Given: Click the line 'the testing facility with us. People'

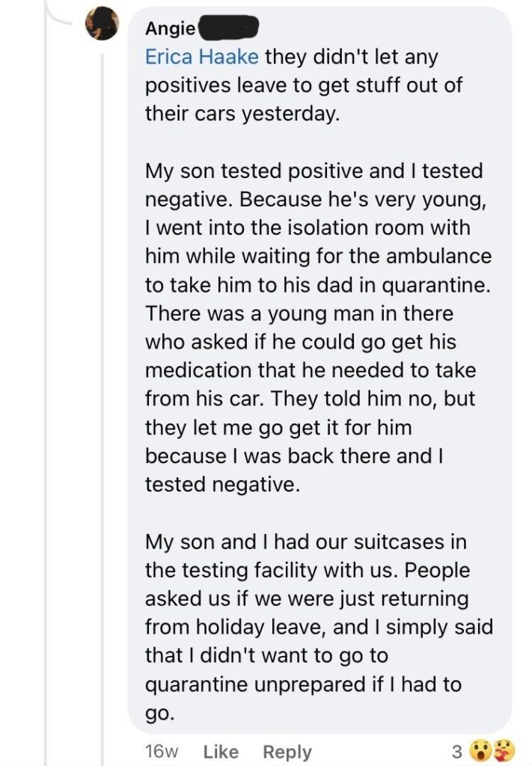Looking at the screenshot, I should pos(308,570).
